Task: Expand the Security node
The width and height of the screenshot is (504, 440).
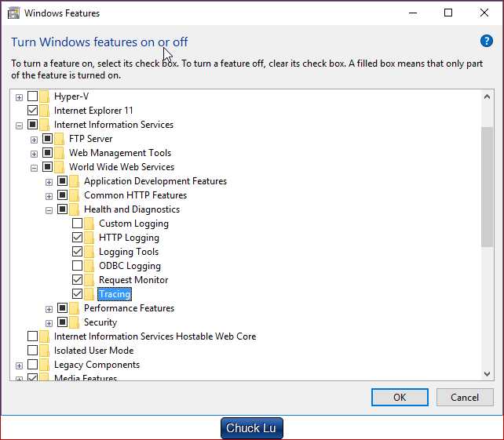Action: click(49, 323)
